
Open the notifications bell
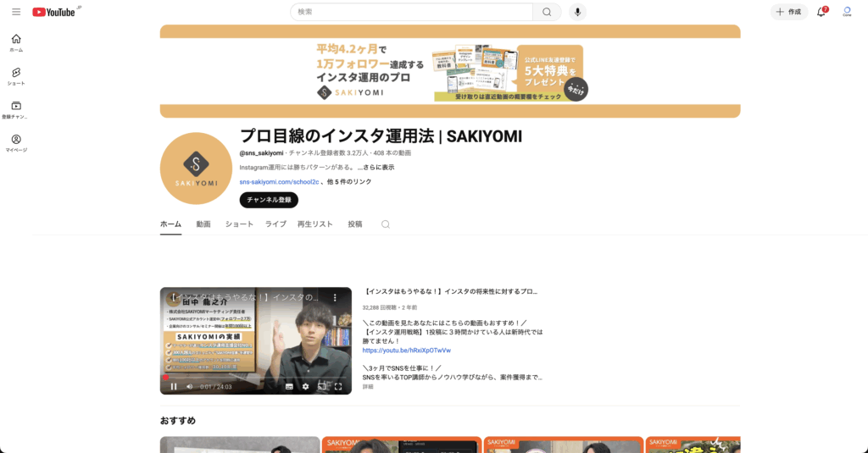coord(821,12)
